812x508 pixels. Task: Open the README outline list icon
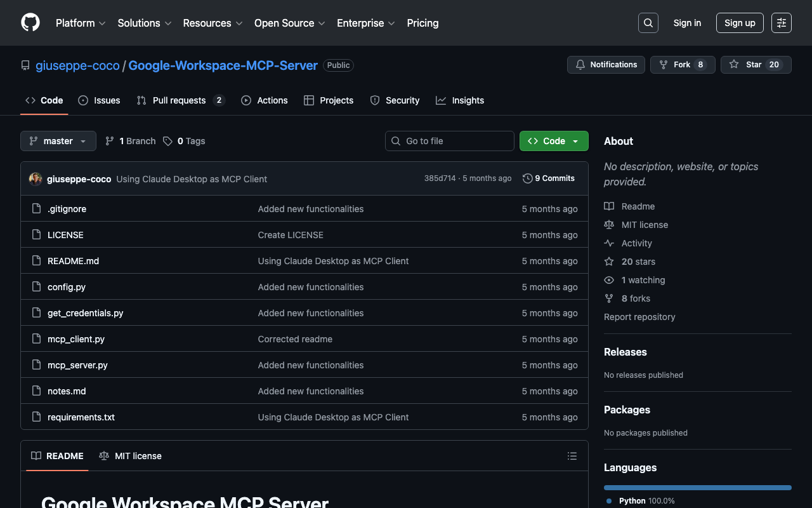572,456
